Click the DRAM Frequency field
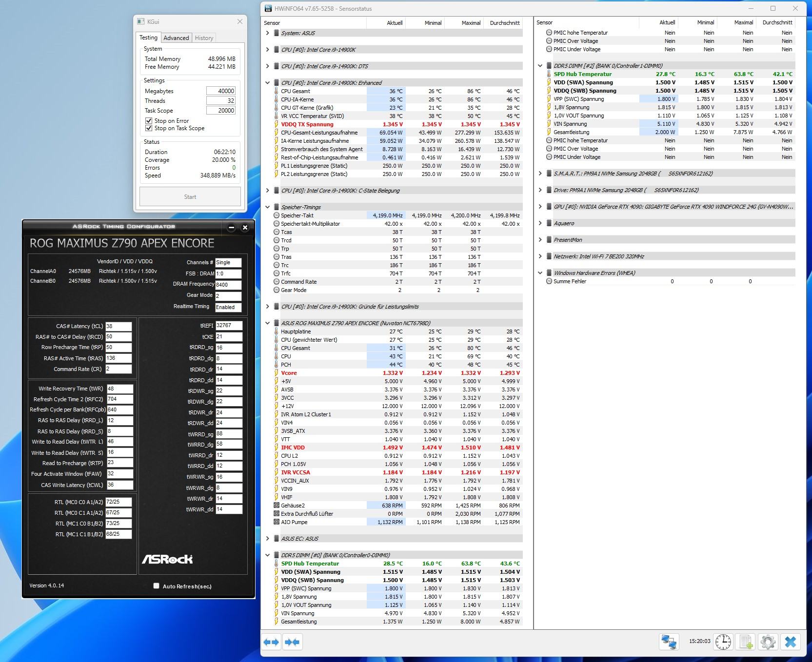This screenshot has width=812, height=662. point(228,285)
